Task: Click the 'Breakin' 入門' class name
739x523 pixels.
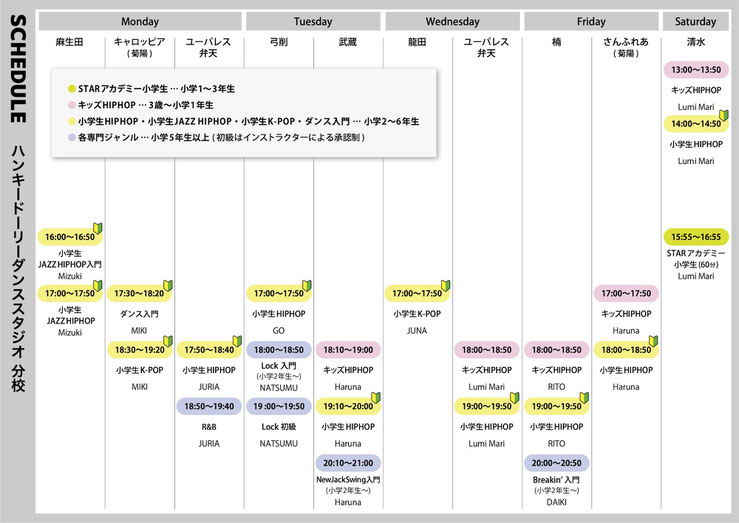Action: (557, 480)
